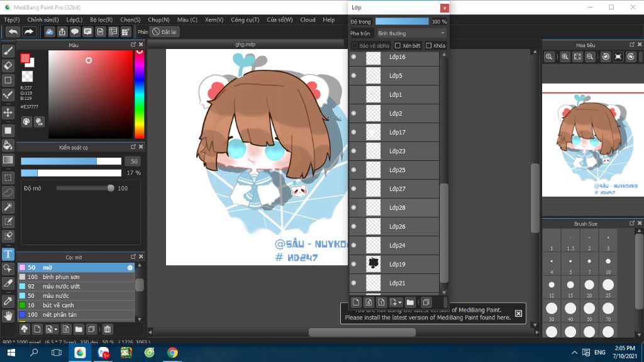Open Pha trộn blend mode dropdown
The height and width of the screenshot is (362, 644).
(411, 33)
